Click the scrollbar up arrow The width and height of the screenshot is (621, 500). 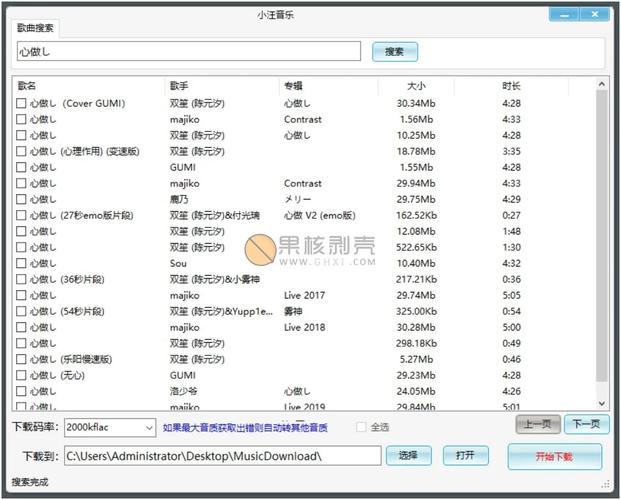click(x=602, y=84)
